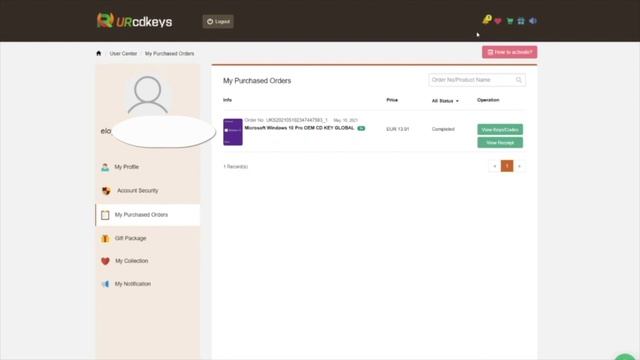The width and height of the screenshot is (640, 360).
Task: Click the Logout button
Action: [x=218, y=21]
